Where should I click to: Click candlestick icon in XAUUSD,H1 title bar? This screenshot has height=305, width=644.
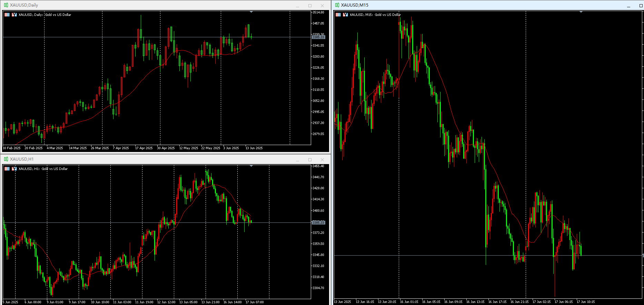[x=6, y=159]
